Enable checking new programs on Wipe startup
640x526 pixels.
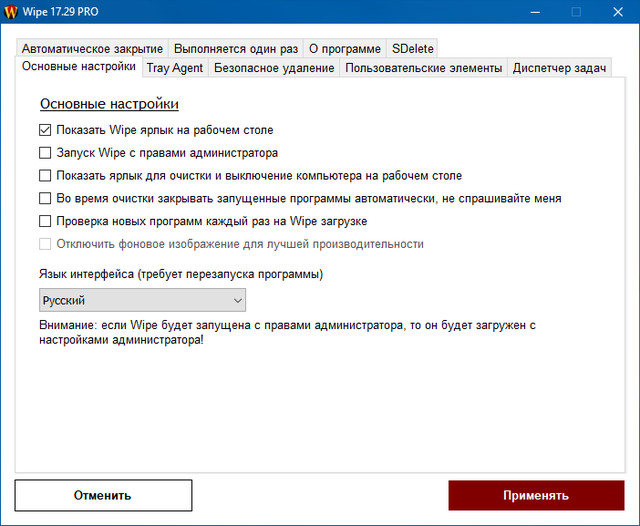(x=45, y=221)
